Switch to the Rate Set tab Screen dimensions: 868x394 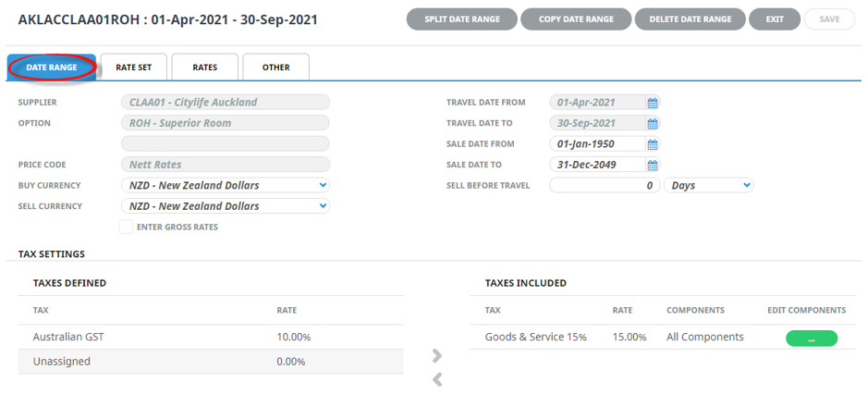133,68
